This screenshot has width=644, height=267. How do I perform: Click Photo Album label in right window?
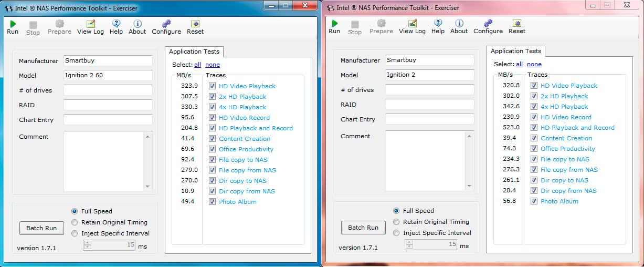pyautogui.click(x=559, y=201)
